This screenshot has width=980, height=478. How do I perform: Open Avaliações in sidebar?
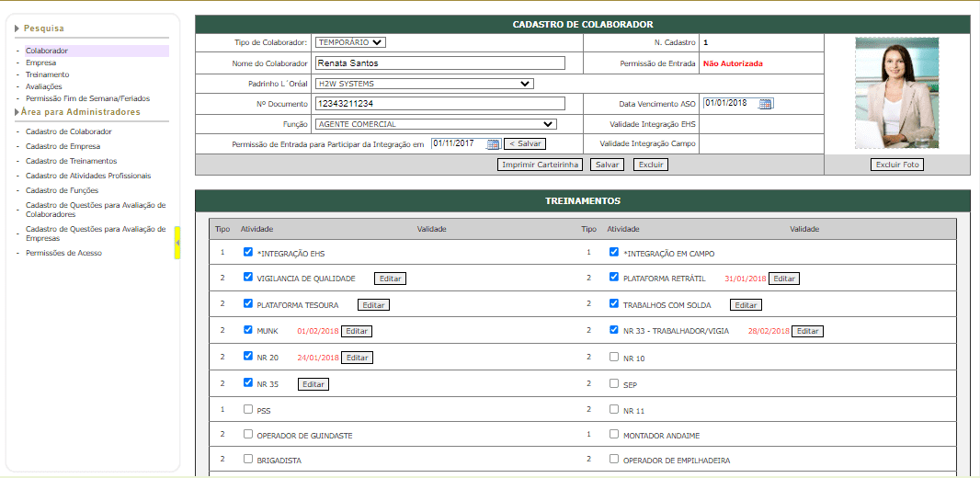pyautogui.click(x=44, y=86)
